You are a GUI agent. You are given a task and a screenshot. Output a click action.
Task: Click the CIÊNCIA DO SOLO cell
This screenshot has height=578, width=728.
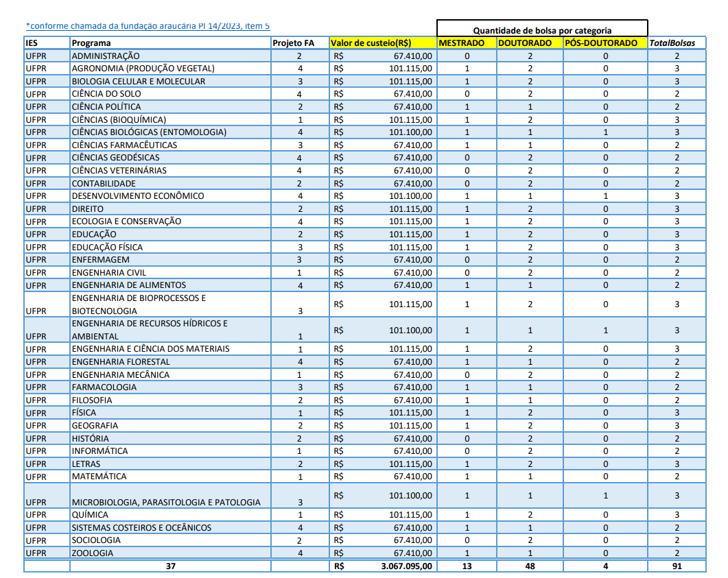point(170,94)
